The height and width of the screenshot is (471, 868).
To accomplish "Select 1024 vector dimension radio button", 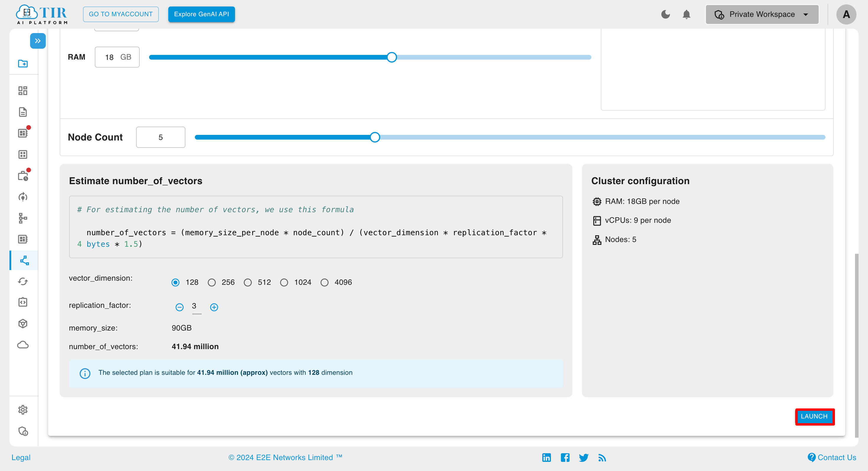I will [x=284, y=282].
